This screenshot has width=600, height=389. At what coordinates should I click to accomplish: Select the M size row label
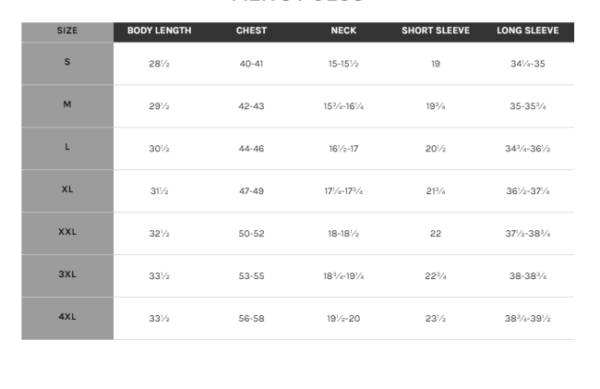[67, 104]
